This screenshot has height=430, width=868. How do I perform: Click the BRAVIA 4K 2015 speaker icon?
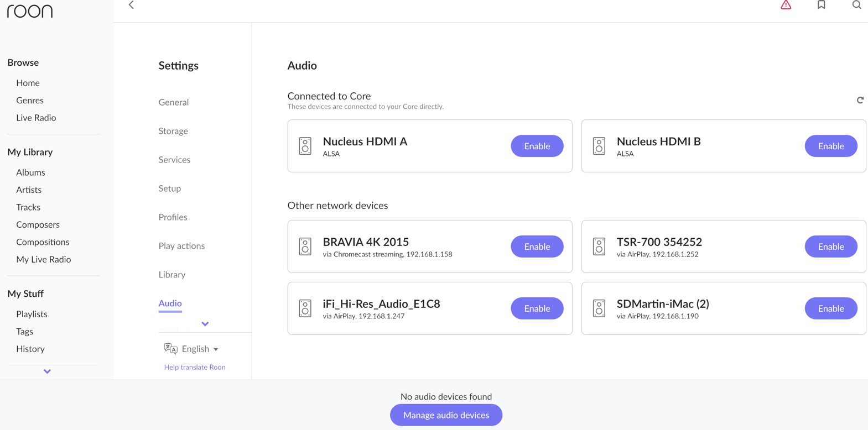pos(305,247)
